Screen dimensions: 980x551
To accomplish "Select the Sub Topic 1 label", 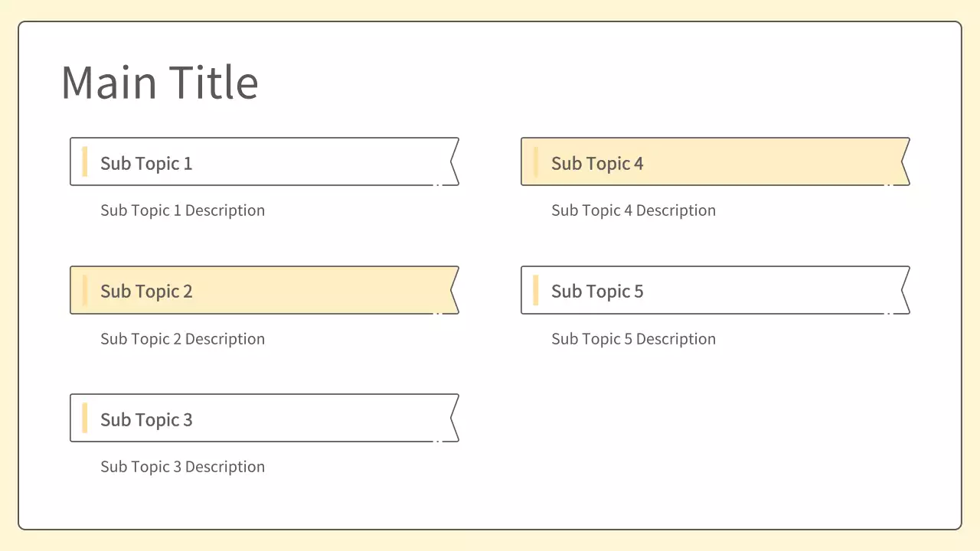I will pos(146,163).
